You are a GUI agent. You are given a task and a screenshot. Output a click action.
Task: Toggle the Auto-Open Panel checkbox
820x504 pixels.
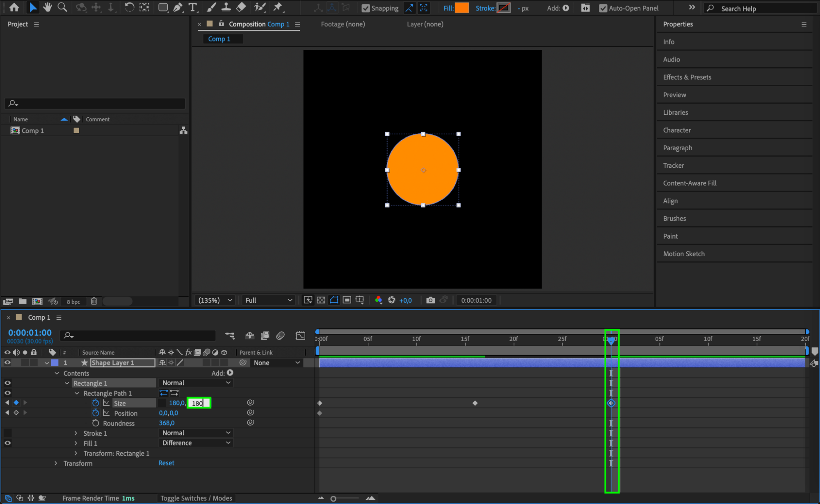pyautogui.click(x=603, y=8)
